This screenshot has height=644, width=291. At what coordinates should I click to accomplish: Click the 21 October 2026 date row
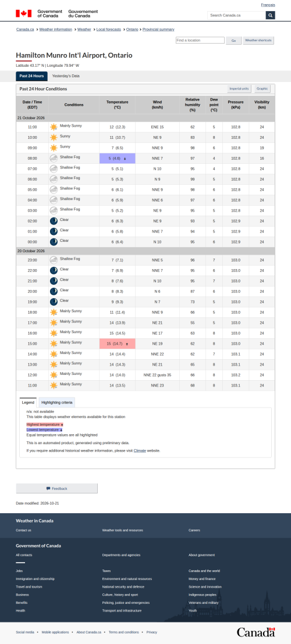[x=145, y=118]
